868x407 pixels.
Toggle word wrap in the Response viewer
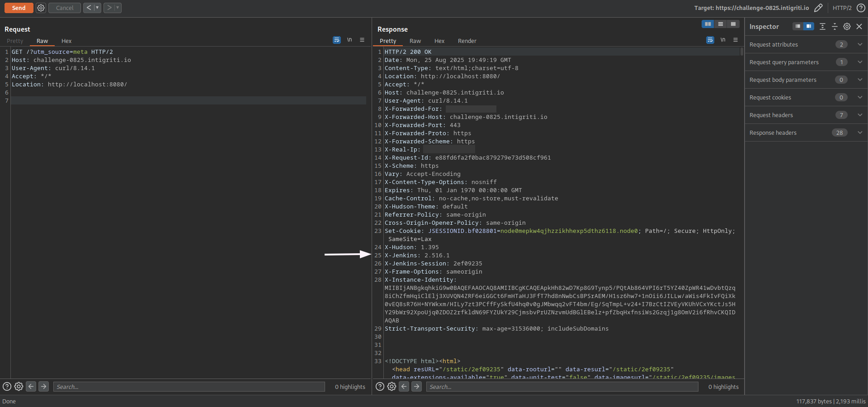click(710, 40)
